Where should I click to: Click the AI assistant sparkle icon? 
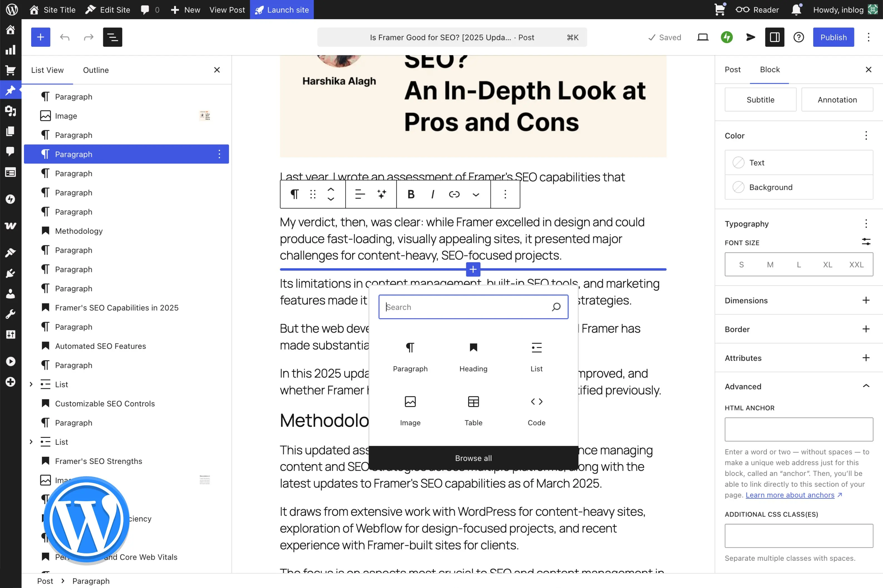click(382, 194)
